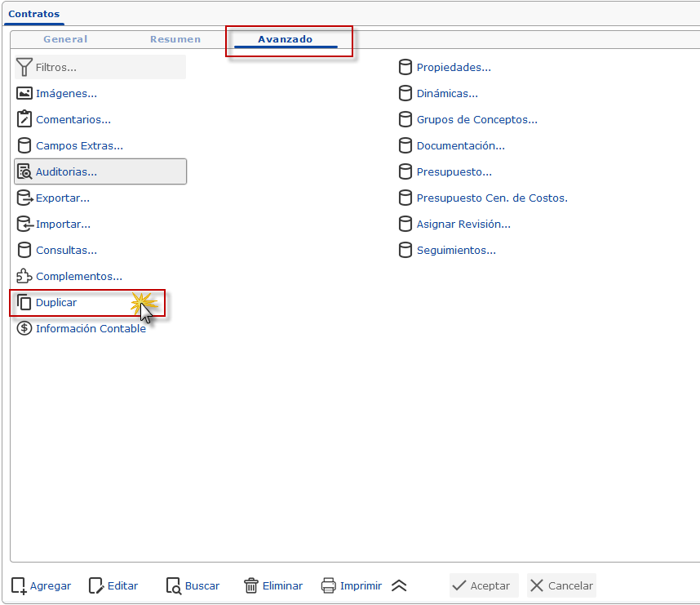Click the Campos Extras icon
700x605 pixels.
24,145
